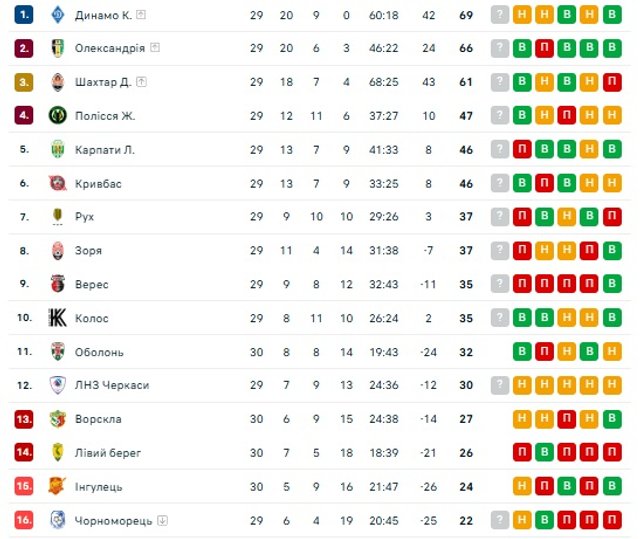Click Зоря's latest green В result badge
The width and height of the screenshot is (640, 539).
612,250
